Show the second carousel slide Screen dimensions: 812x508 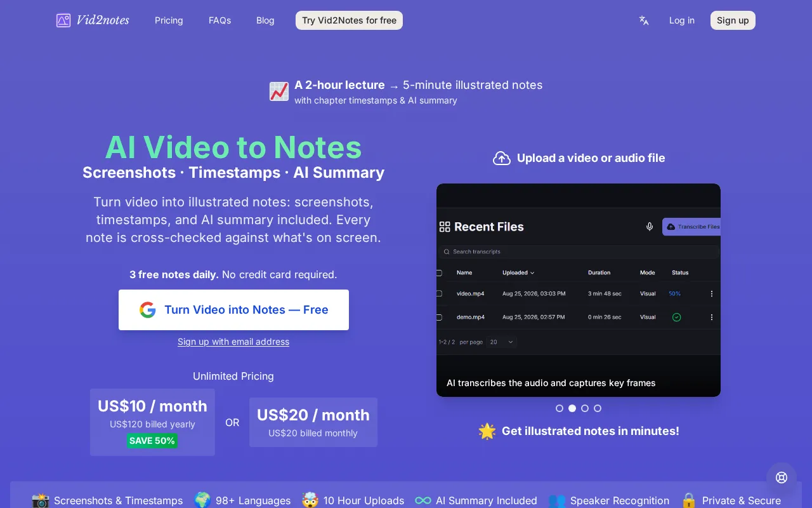click(x=572, y=408)
